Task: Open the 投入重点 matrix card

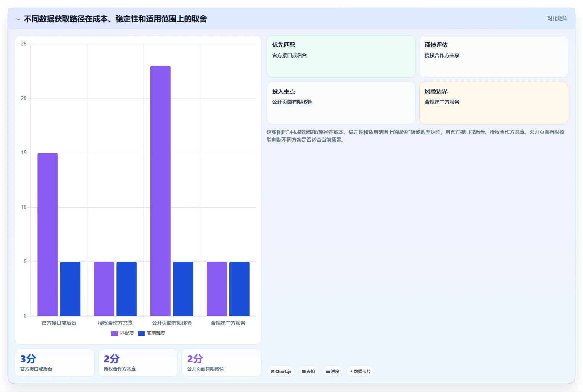Action: pos(341,103)
